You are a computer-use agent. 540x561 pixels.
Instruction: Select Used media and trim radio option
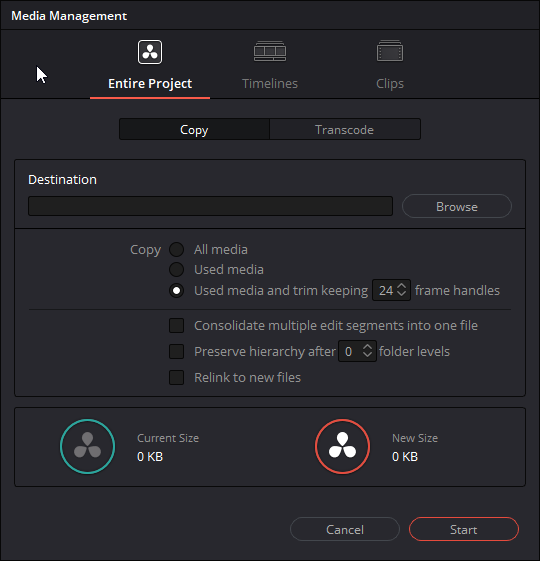click(x=176, y=291)
